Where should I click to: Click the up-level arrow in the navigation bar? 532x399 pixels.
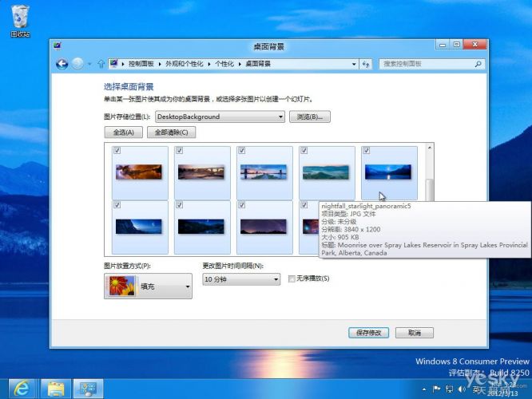pyautogui.click(x=101, y=63)
